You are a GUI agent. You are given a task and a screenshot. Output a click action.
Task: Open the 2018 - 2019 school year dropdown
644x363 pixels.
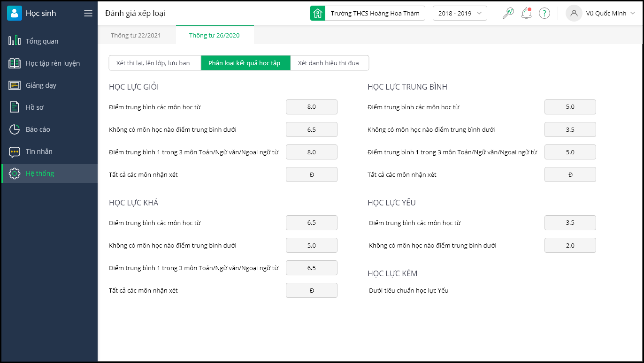pos(460,13)
